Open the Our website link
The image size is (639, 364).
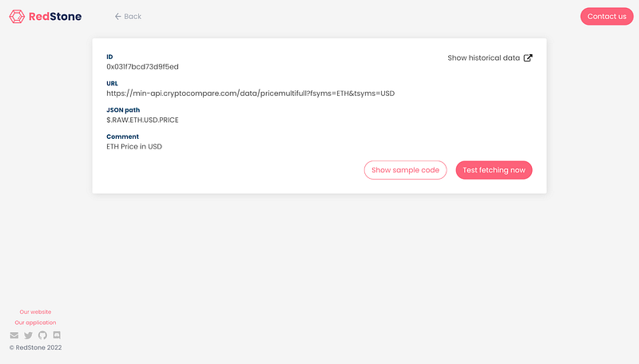pos(35,312)
